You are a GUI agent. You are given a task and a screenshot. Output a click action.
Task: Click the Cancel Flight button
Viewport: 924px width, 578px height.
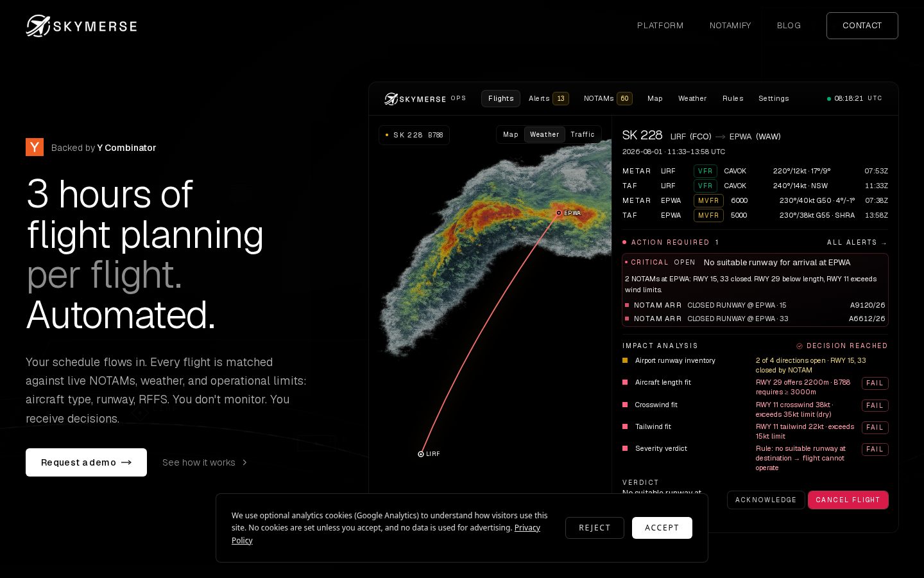[x=848, y=500]
